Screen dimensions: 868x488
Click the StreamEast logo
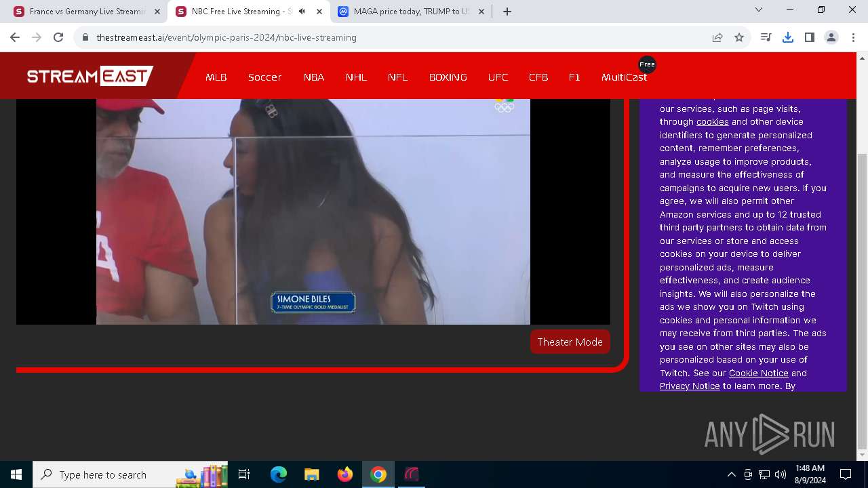[x=90, y=76]
